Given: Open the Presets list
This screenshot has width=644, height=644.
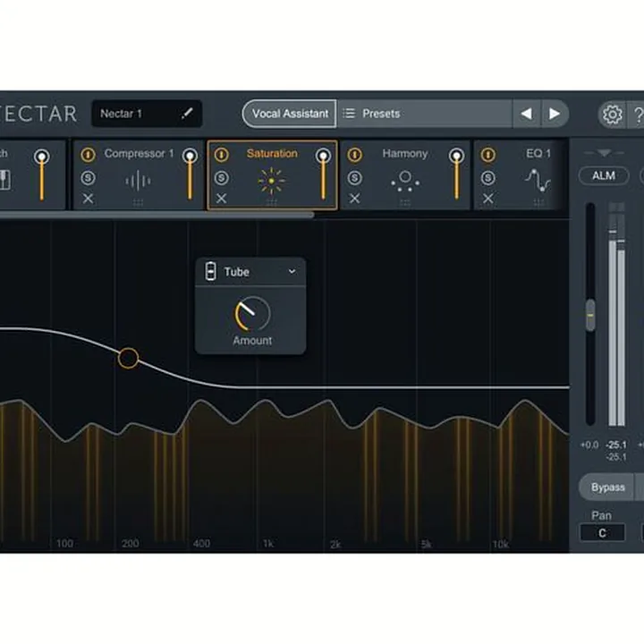Looking at the screenshot, I should pyautogui.click(x=424, y=114).
